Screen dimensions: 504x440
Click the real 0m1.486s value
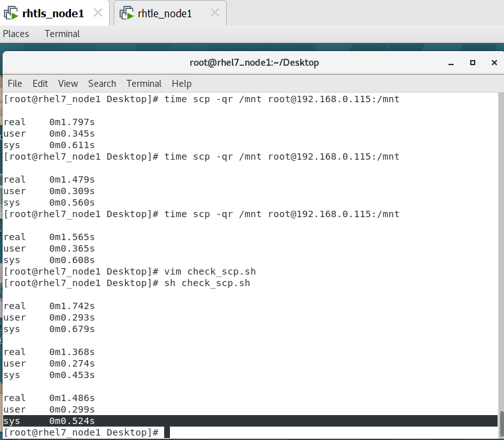point(72,398)
